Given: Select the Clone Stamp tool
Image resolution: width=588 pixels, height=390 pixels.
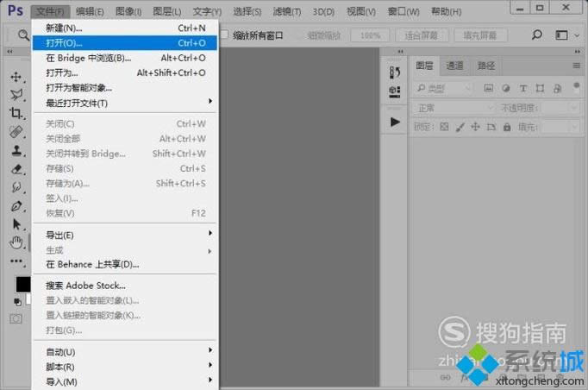Looking at the screenshot, I should [16, 150].
